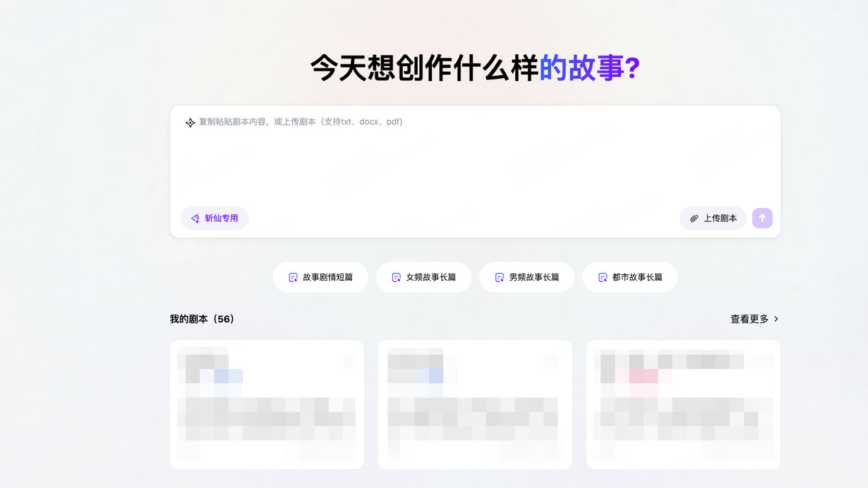Click the paste-script icon in the input placeholder
This screenshot has height=488, width=868.
[189, 122]
